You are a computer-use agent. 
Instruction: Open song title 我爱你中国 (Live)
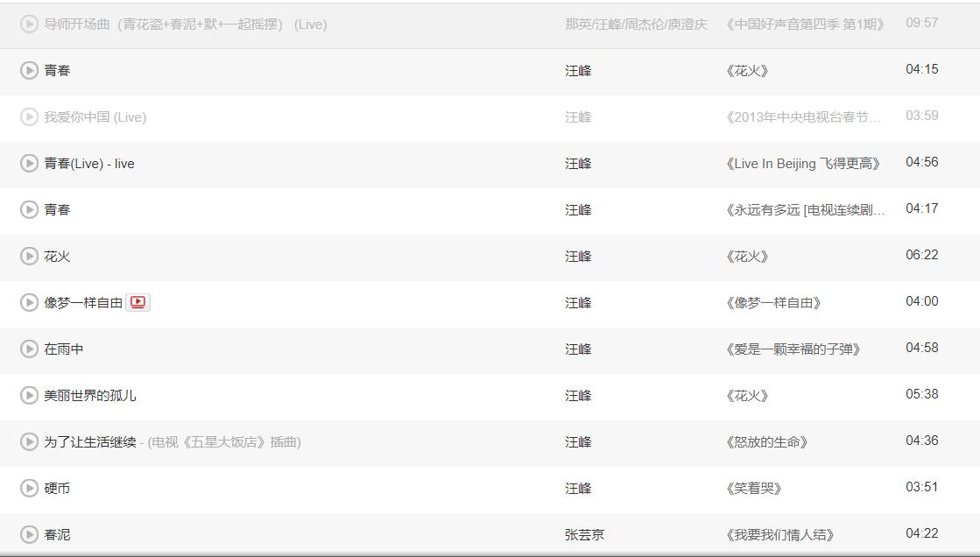[x=95, y=116]
